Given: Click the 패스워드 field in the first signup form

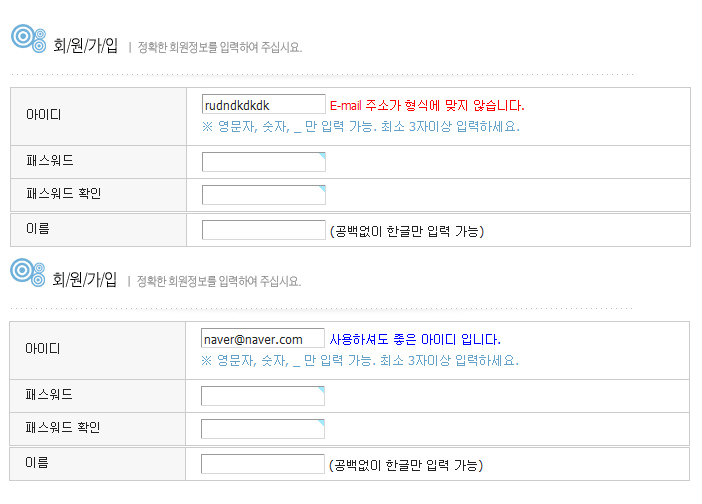Looking at the screenshot, I should [x=263, y=162].
